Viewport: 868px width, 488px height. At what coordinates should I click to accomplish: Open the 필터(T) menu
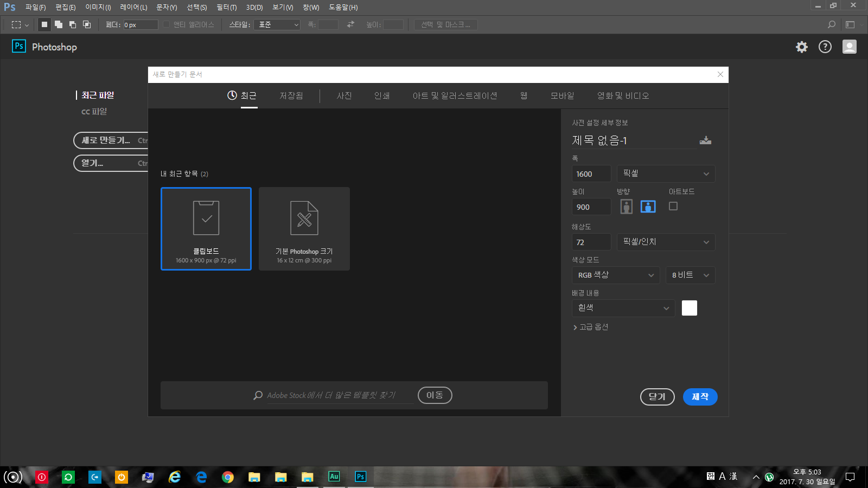click(226, 7)
